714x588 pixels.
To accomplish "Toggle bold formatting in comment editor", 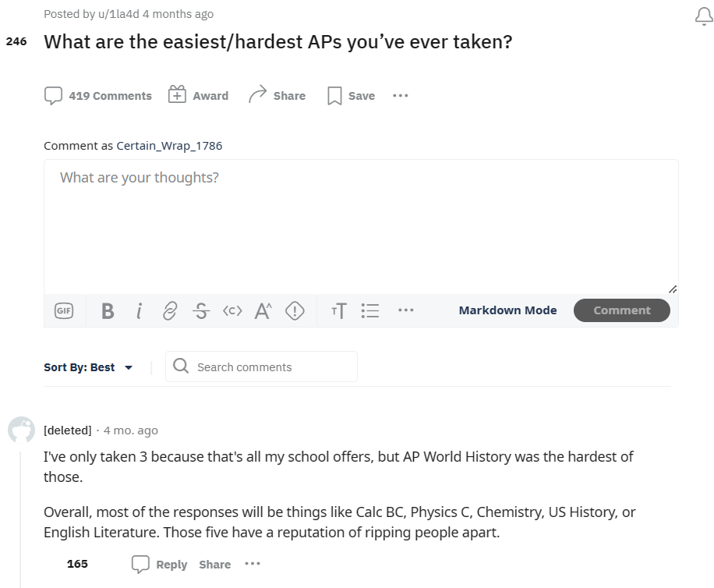I will (x=108, y=311).
